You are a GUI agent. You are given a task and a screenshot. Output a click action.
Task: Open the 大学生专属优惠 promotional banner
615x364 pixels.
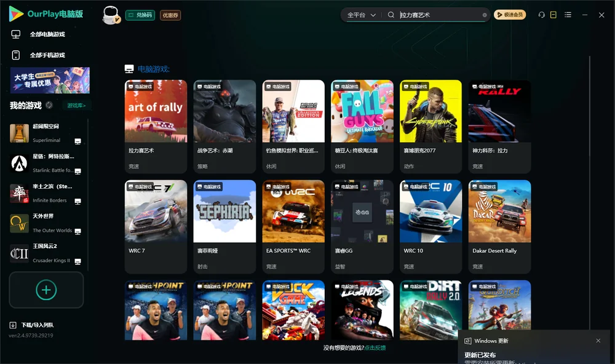tap(50, 80)
